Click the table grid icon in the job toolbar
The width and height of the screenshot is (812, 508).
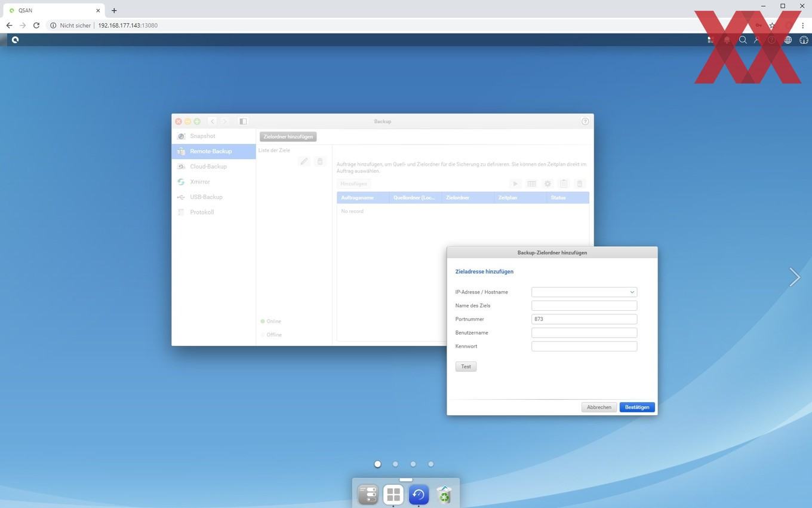click(531, 183)
